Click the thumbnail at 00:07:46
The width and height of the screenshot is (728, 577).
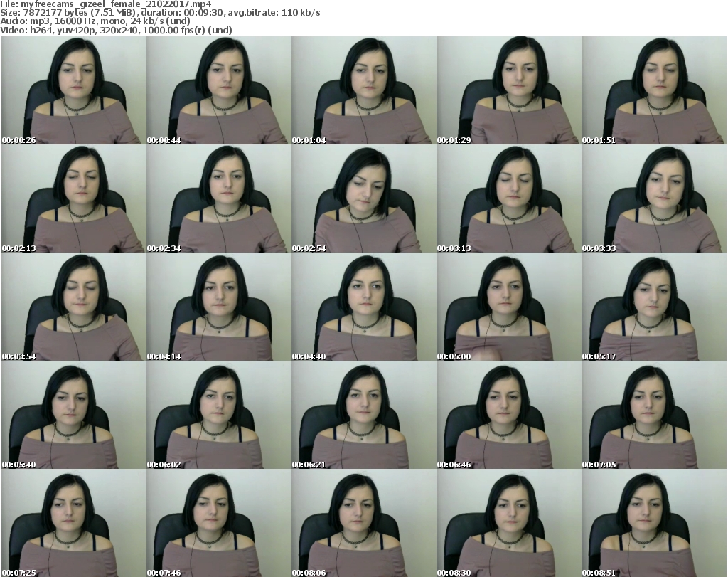point(219,523)
